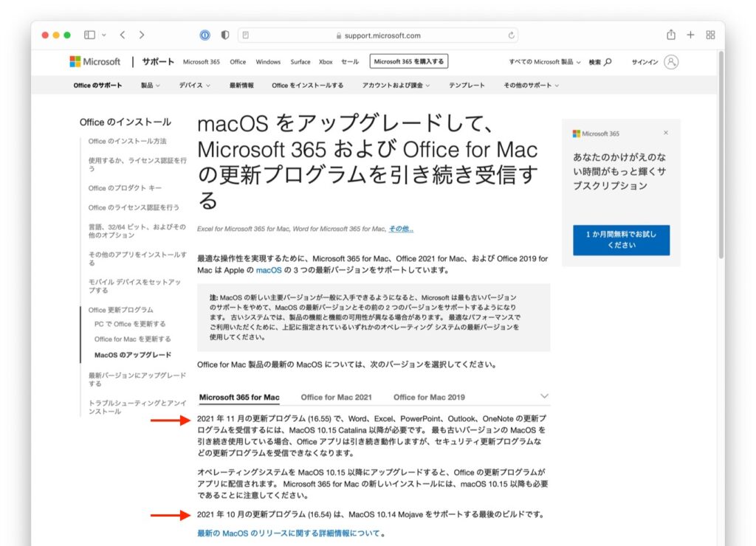The height and width of the screenshot is (546, 756).
Task: Click Safari's back navigation arrow
Action: (123, 35)
